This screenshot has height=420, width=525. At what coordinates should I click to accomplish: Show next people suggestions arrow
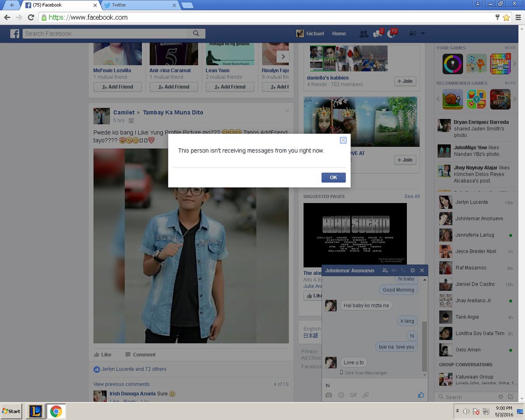point(283,56)
